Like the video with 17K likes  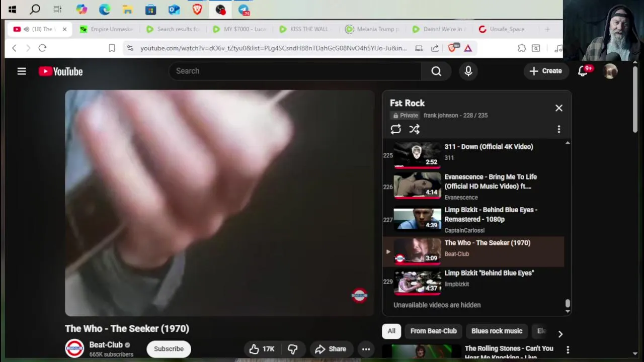pos(261,349)
